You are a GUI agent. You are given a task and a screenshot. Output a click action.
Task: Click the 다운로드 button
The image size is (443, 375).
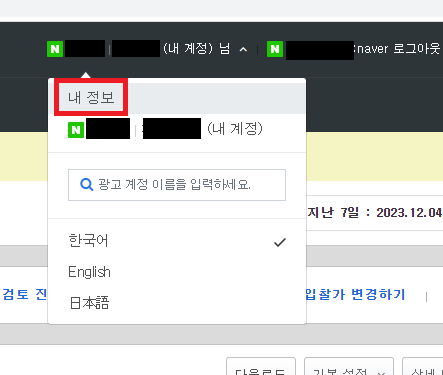point(261,366)
